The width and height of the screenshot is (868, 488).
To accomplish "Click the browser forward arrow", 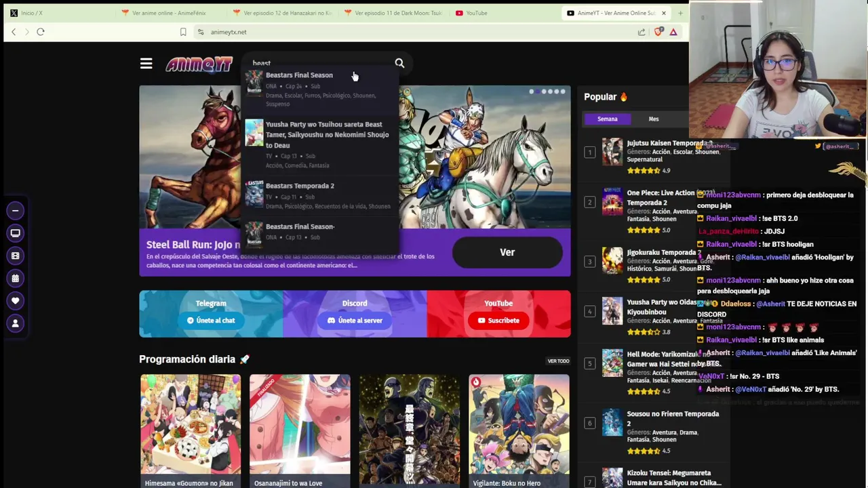I will pyautogui.click(x=26, y=32).
